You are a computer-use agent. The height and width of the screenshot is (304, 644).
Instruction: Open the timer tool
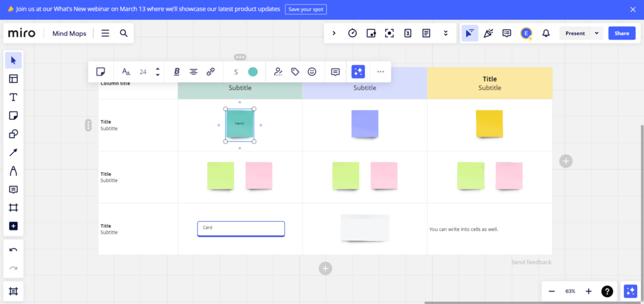click(352, 33)
